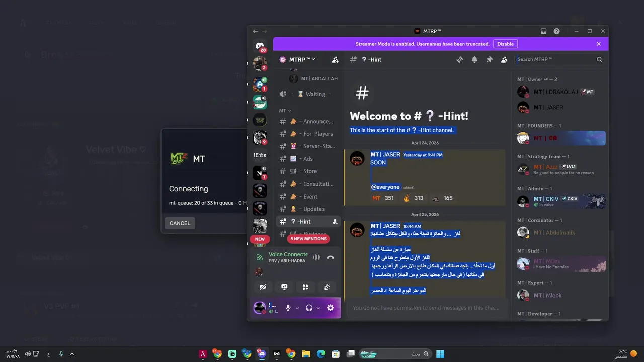Show pinned messages pin icon
The height and width of the screenshot is (362, 644).
tap(489, 59)
